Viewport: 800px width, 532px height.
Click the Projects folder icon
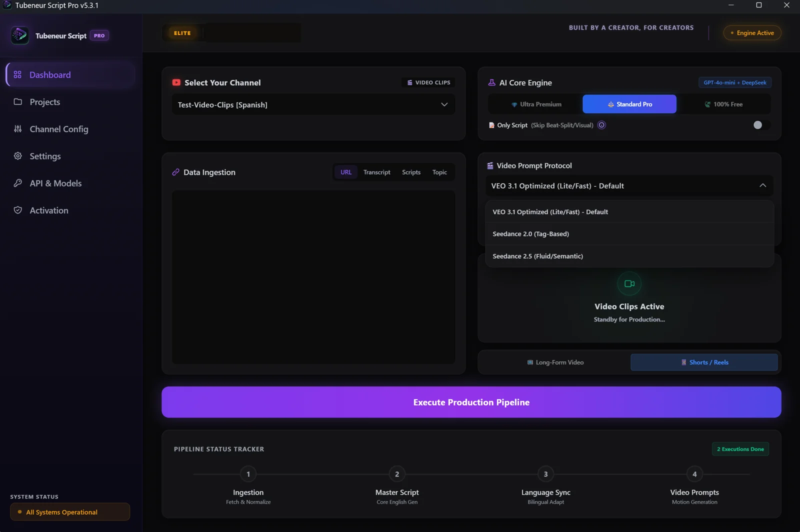[17, 101]
